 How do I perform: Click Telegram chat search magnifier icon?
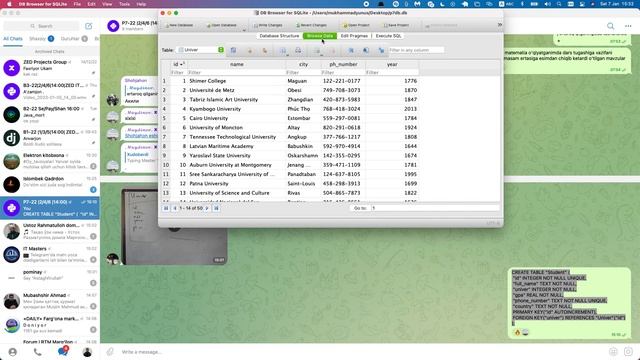click(610, 26)
